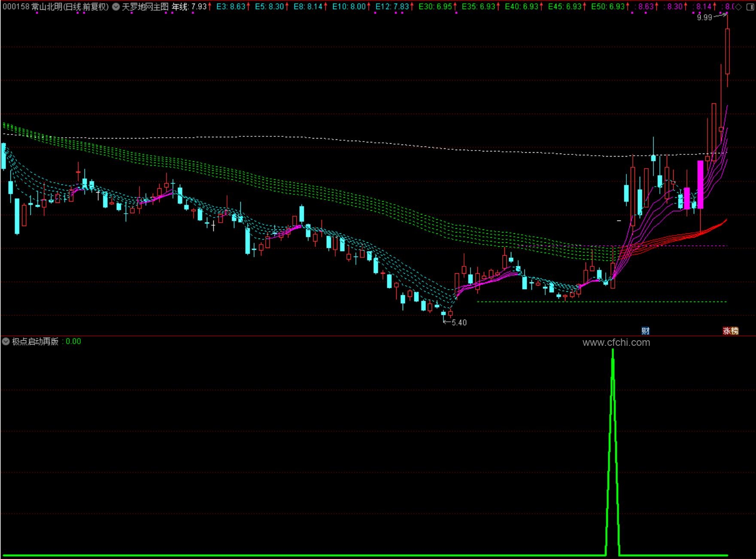Viewport: 756px width, 559px height.
Task: Click the 0.00 sub-indicator value
Action: 73,341
